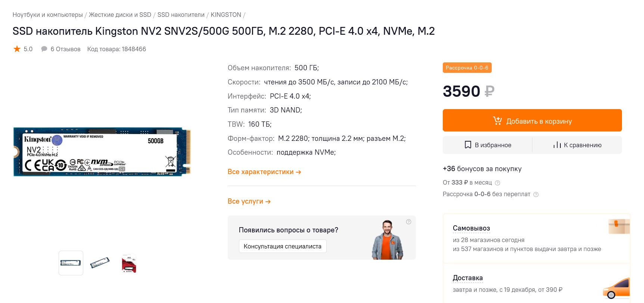Add product to comparison list
Screen dimensions: 644x303
pyautogui.click(x=577, y=145)
